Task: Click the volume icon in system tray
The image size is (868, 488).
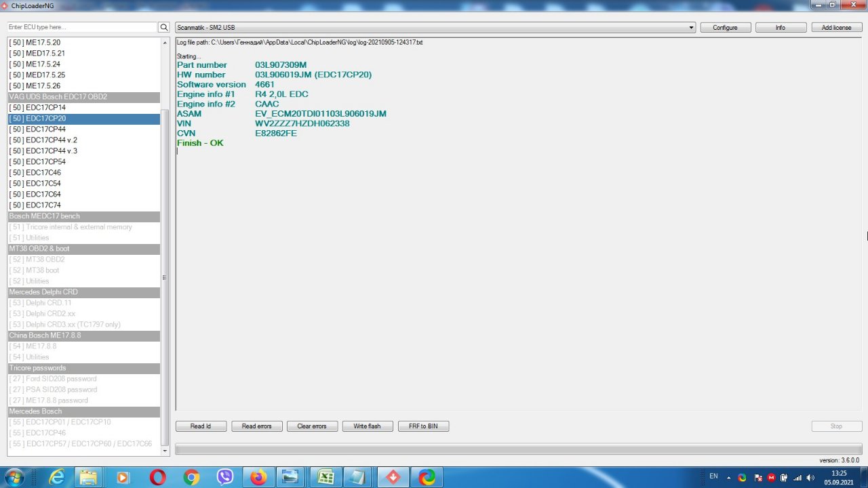Action: tap(811, 478)
